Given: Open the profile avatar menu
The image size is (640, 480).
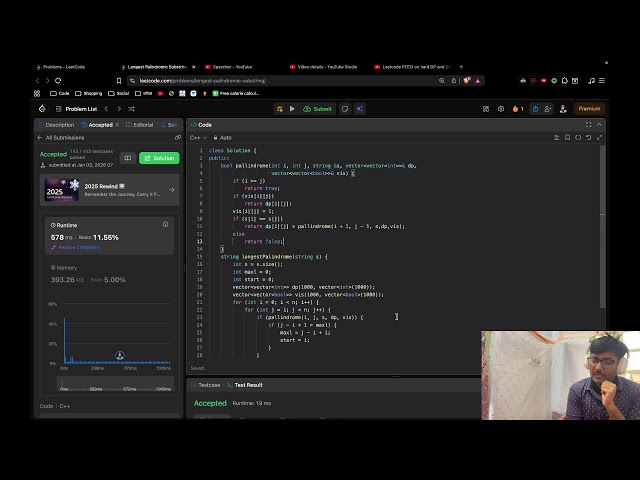Looking at the screenshot, I should [563, 109].
